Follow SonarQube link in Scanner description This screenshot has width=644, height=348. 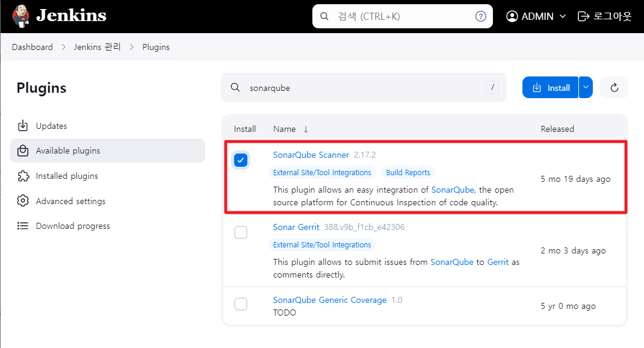pyautogui.click(x=453, y=190)
